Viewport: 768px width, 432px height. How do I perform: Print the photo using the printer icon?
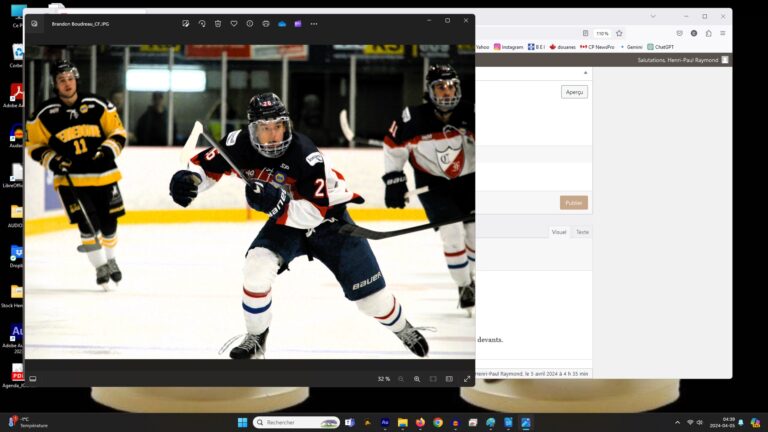(x=266, y=23)
